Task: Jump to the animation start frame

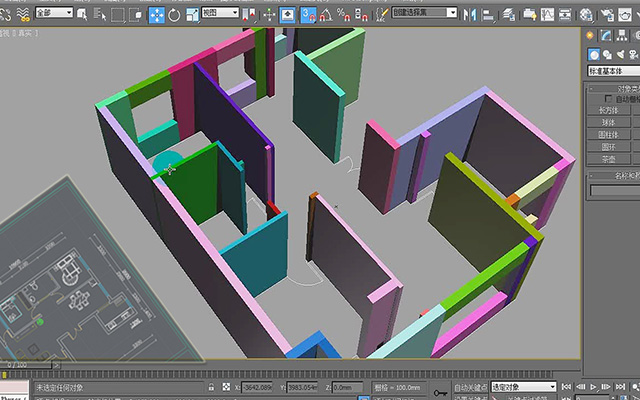Action: (x=566, y=387)
